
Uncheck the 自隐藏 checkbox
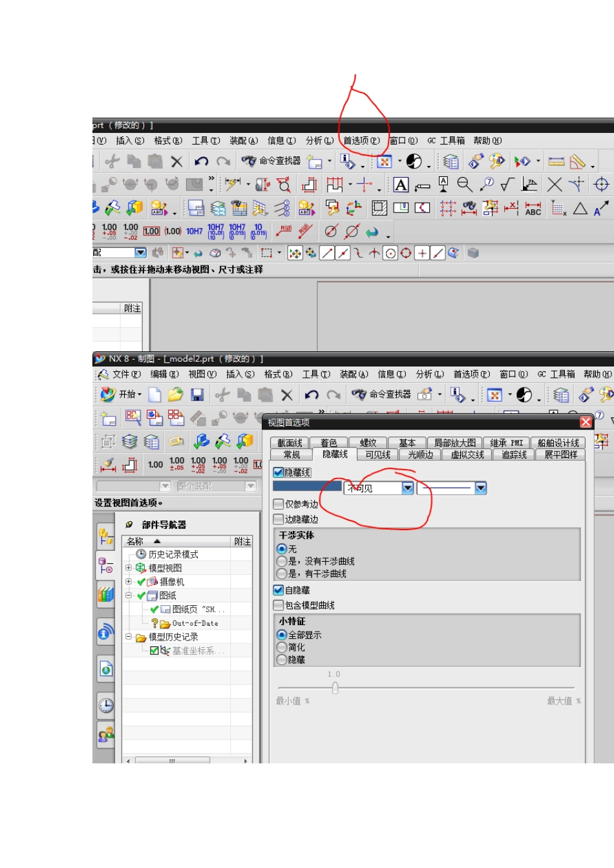[x=279, y=590]
